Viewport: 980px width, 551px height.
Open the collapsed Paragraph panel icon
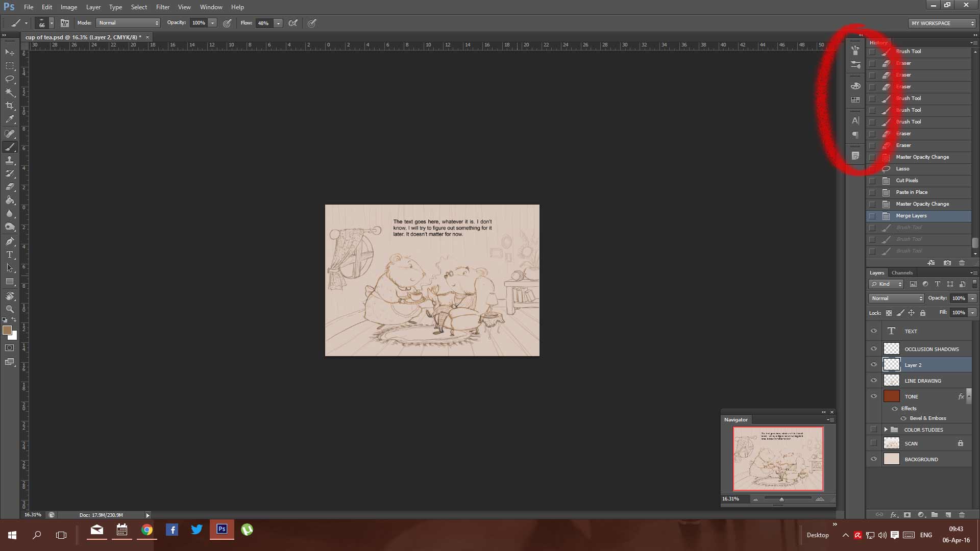pyautogui.click(x=855, y=135)
